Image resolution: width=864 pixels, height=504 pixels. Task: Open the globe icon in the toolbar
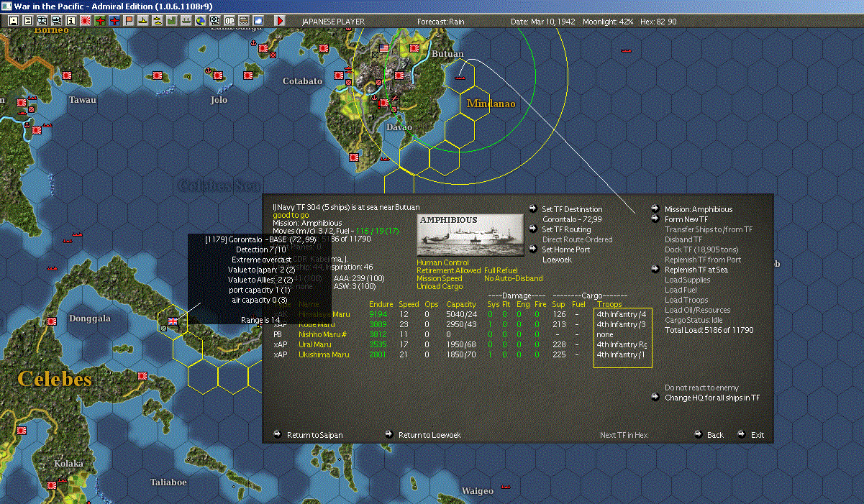coord(200,21)
